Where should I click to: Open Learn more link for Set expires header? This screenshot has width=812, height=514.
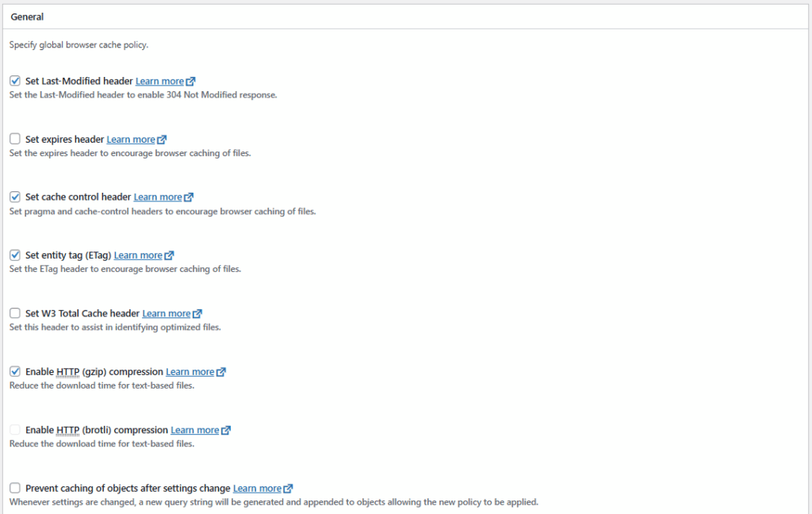click(x=131, y=140)
